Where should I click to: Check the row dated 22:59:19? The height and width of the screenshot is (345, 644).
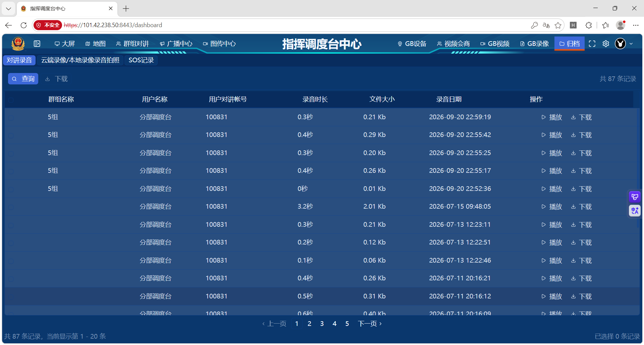pyautogui.click(x=11, y=118)
